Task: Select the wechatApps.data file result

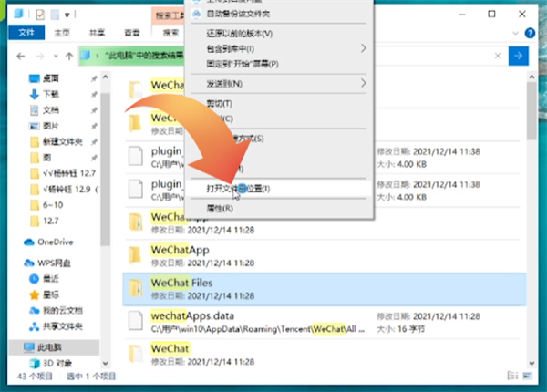Action: pos(325,322)
